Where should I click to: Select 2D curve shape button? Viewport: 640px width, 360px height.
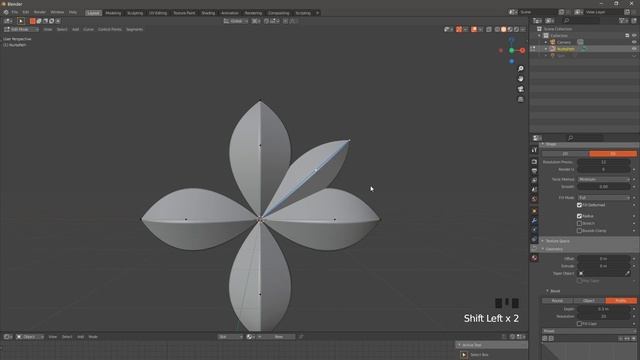565,154
